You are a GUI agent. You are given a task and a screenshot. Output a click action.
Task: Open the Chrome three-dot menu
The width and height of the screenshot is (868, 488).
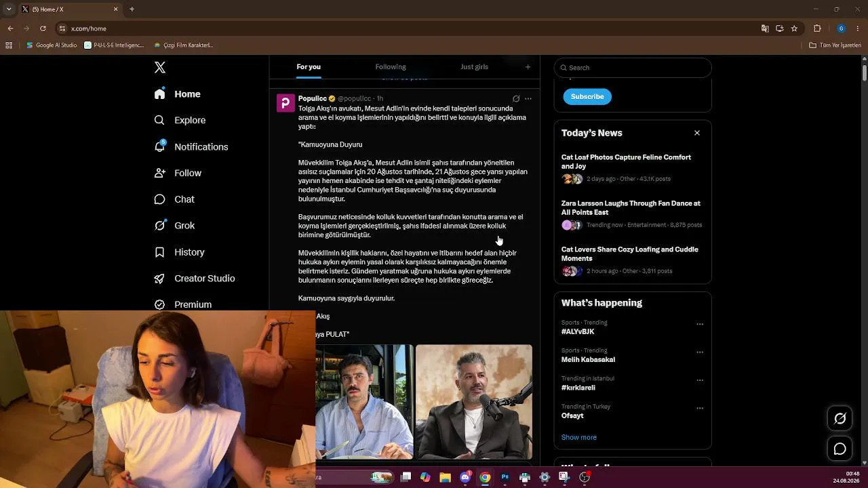point(859,28)
